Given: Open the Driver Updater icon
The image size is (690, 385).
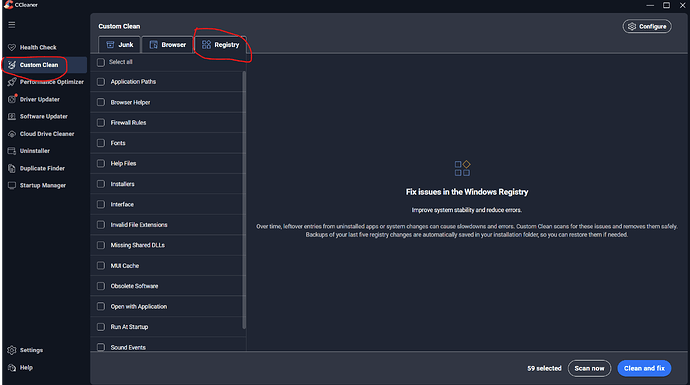Looking at the screenshot, I should 12,99.
